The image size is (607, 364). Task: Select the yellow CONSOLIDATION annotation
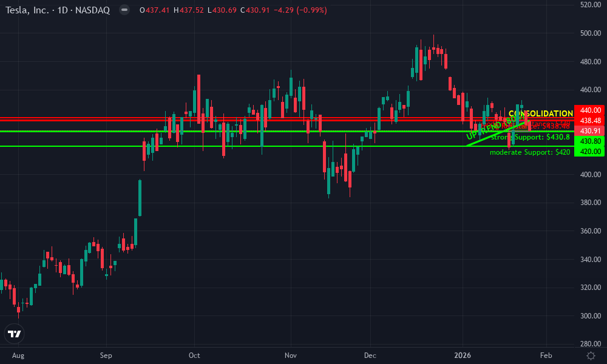540,113
